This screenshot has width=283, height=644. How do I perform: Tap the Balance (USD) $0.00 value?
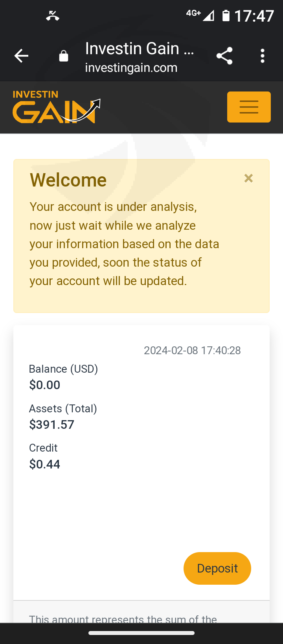pyautogui.click(x=45, y=385)
